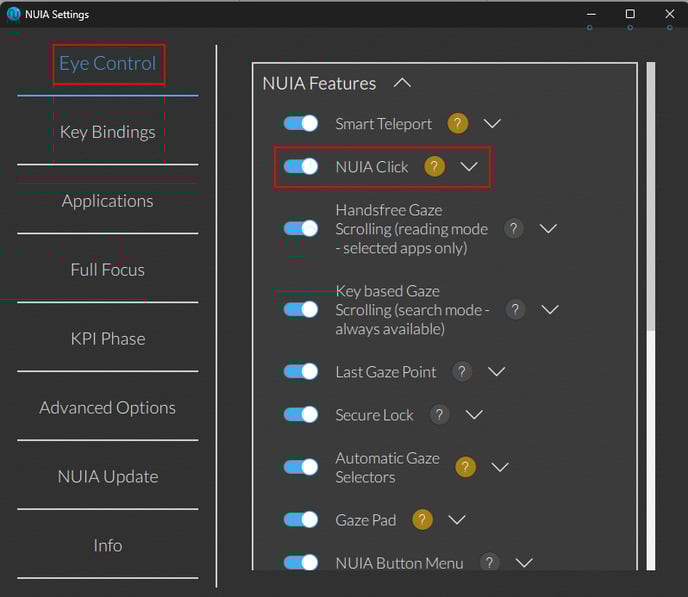688x597 pixels.
Task: Click the features panel vertical scrollbar
Action: [651, 316]
